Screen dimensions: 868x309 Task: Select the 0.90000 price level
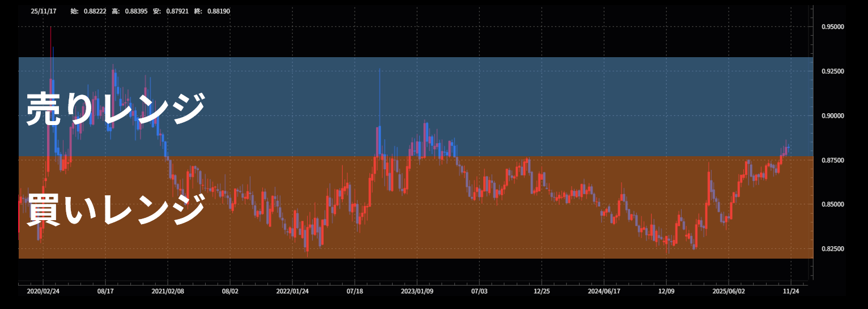tap(832, 115)
